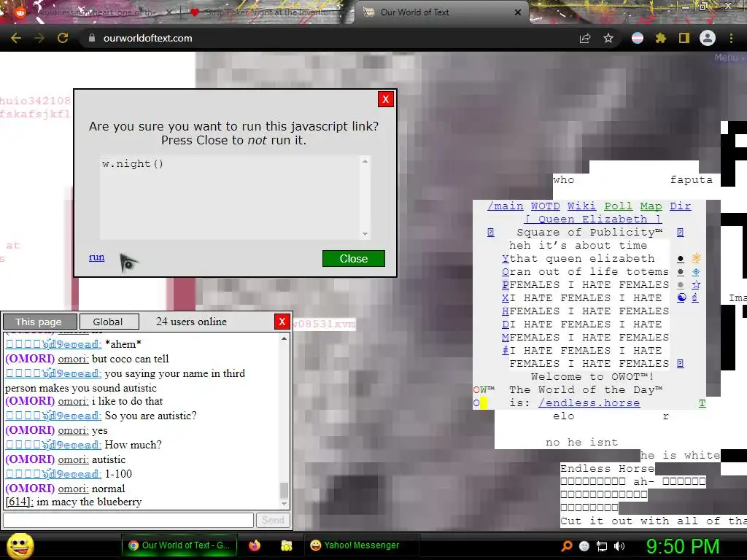Click the smiley face tray icon

[584, 546]
